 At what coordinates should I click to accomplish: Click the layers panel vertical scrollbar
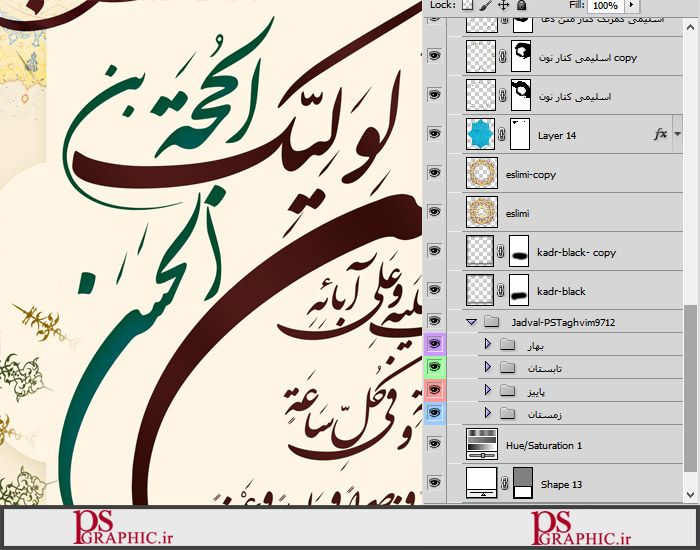(691, 400)
